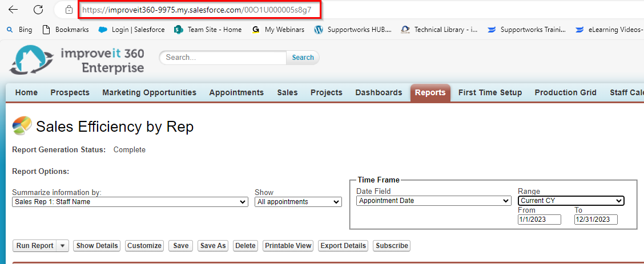This screenshot has height=264, width=644.
Task: Open the Technical Library bookmark
Action: pyautogui.click(x=440, y=30)
